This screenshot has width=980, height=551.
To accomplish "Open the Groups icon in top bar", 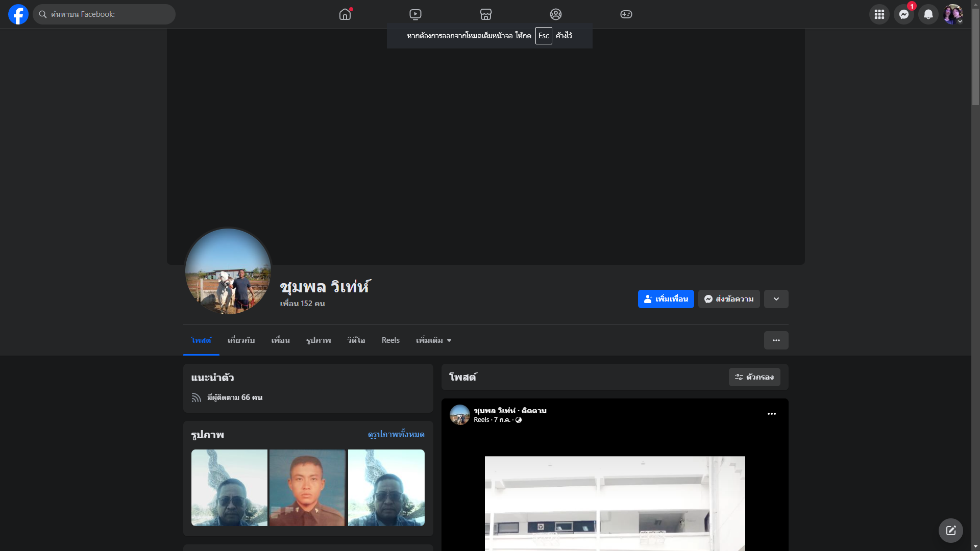I will click(556, 14).
